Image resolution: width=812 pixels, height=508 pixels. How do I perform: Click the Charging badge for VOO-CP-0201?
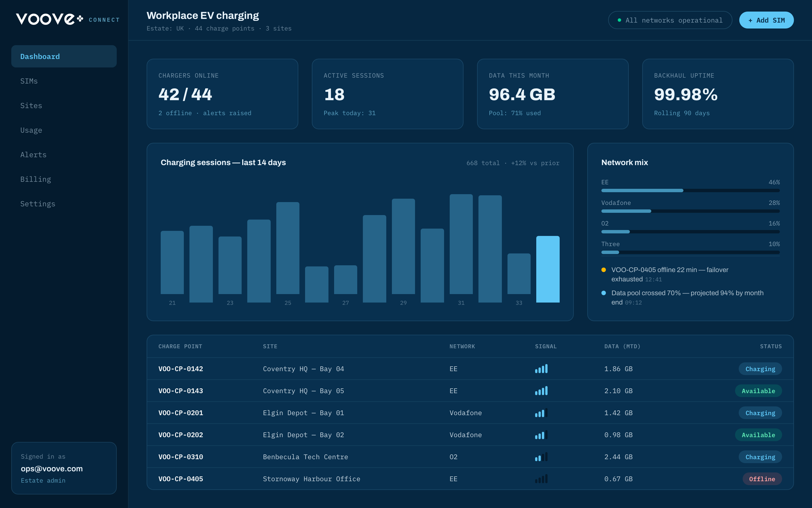(760, 413)
